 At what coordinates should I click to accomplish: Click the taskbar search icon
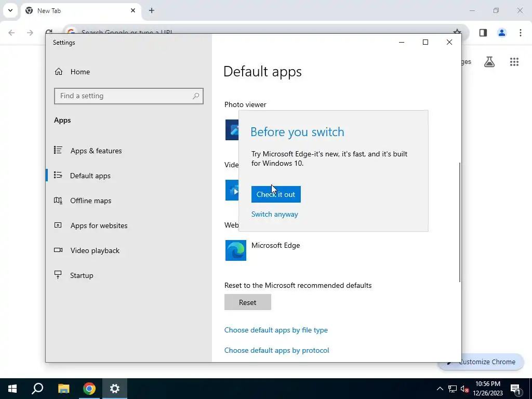coord(37,389)
